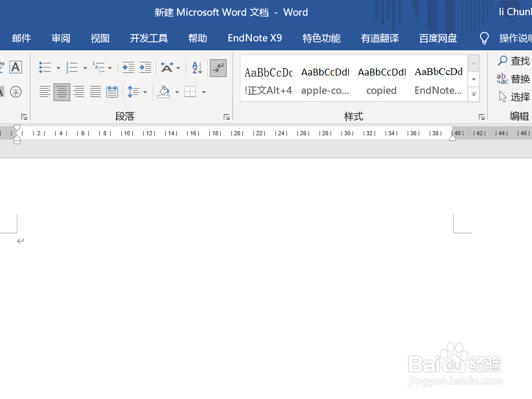Open shading color dropdown arrow
532x399 pixels.
pos(177,92)
